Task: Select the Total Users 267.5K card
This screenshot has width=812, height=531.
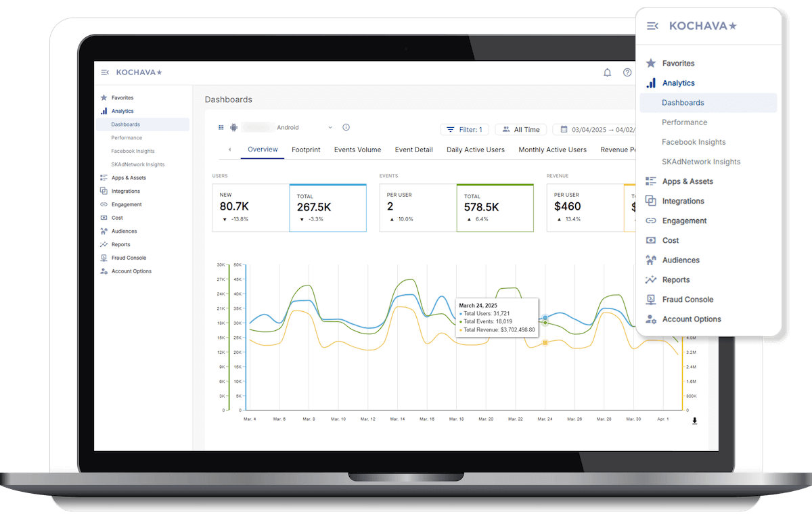Action: click(328, 208)
